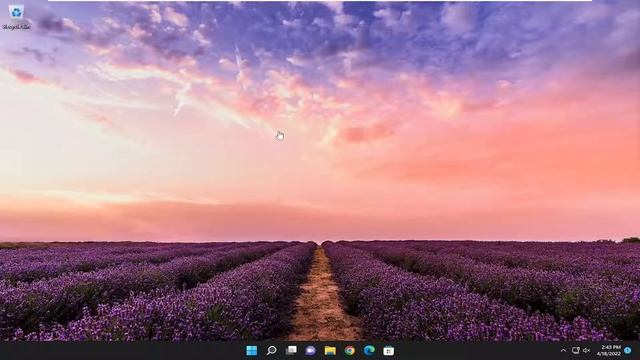Open taskbar Search magnifier

pyautogui.click(x=271, y=351)
